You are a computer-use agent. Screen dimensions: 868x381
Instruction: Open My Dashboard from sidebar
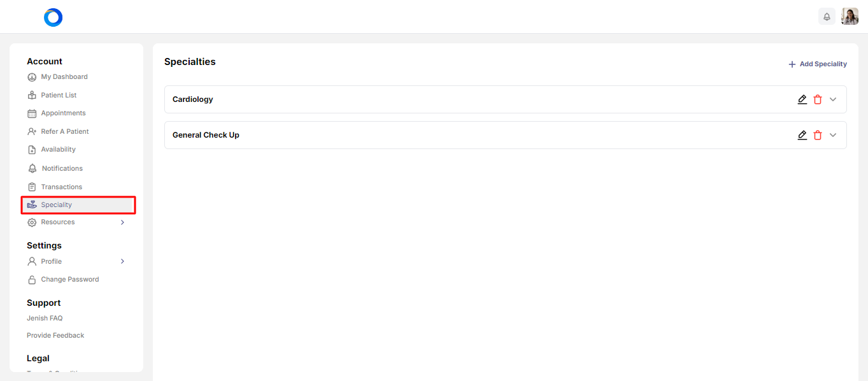point(64,77)
